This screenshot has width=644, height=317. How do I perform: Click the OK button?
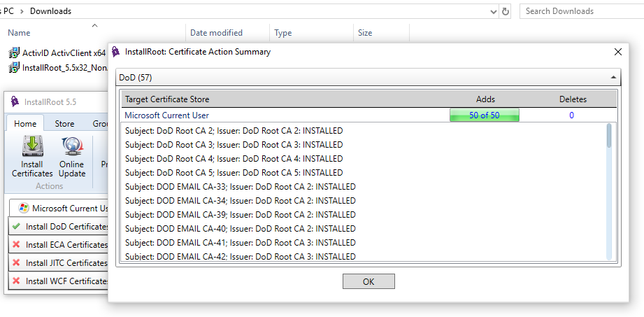[x=368, y=281]
